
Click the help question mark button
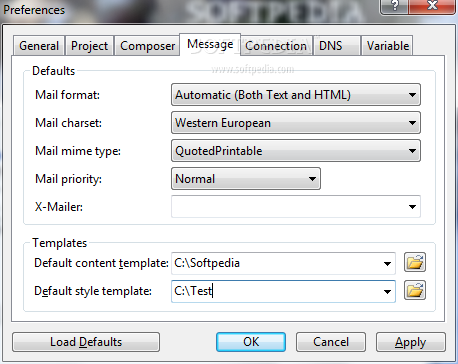[x=394, y=6]
